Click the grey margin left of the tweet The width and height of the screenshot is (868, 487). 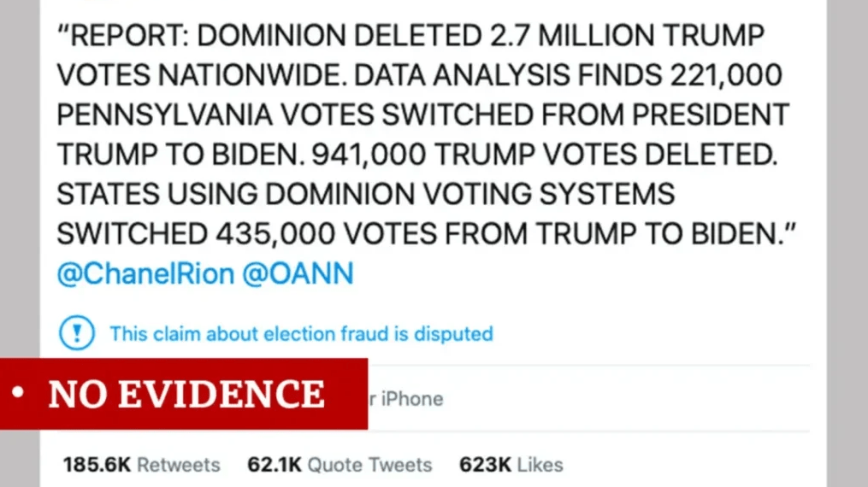tap(20, 177)
